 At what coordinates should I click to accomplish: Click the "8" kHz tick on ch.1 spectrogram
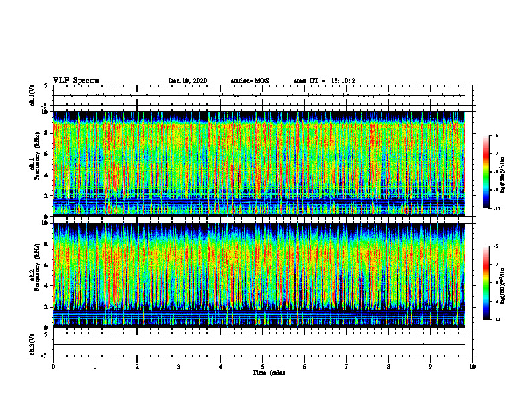click(x=46, y=133)
